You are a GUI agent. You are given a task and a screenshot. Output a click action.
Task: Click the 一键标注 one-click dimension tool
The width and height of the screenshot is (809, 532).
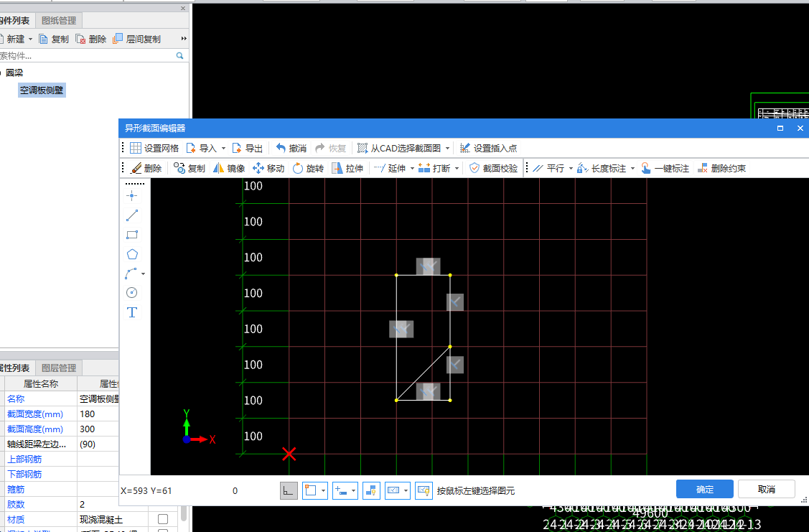(x=665, y=168)
